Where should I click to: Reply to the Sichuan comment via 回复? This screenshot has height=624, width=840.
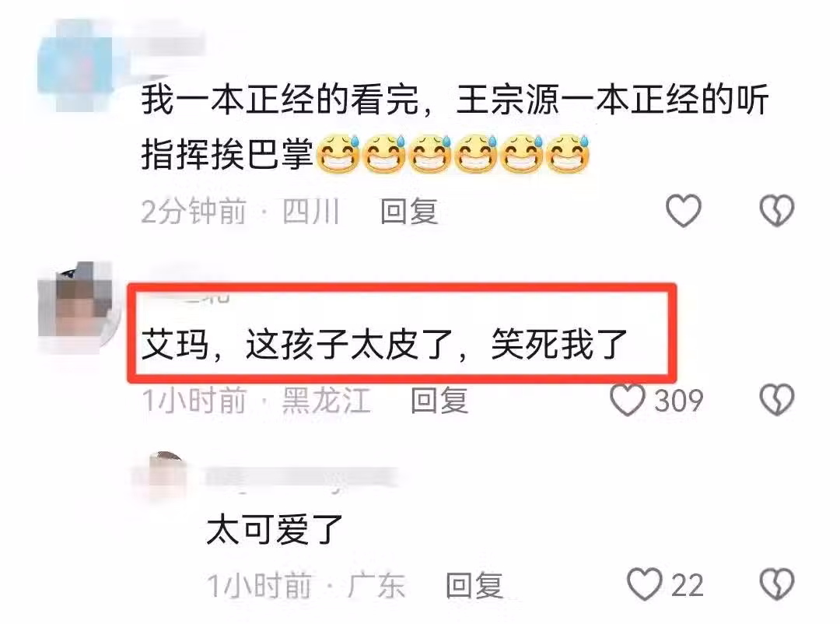(x=409, y=211)
